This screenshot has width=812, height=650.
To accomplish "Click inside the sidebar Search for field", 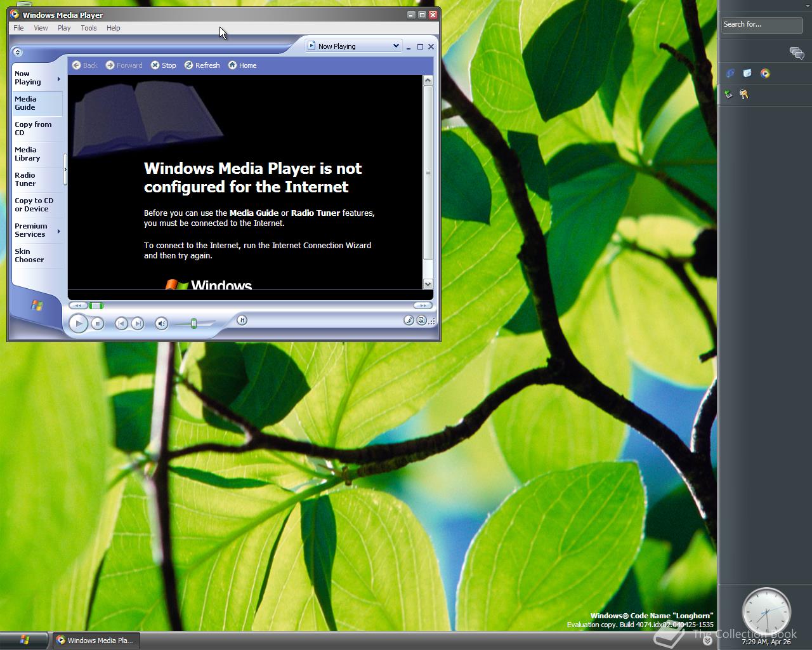I will click(762, 25).
